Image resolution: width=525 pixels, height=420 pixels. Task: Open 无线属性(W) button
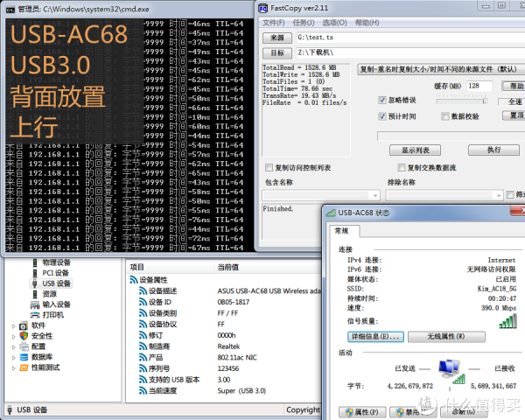pyautogui.click(x=446, y=337)
